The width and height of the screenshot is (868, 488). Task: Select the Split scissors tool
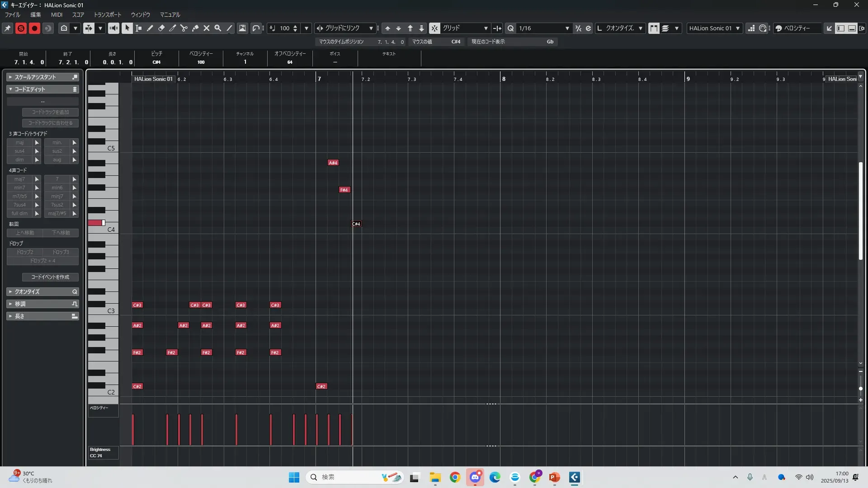184,28
